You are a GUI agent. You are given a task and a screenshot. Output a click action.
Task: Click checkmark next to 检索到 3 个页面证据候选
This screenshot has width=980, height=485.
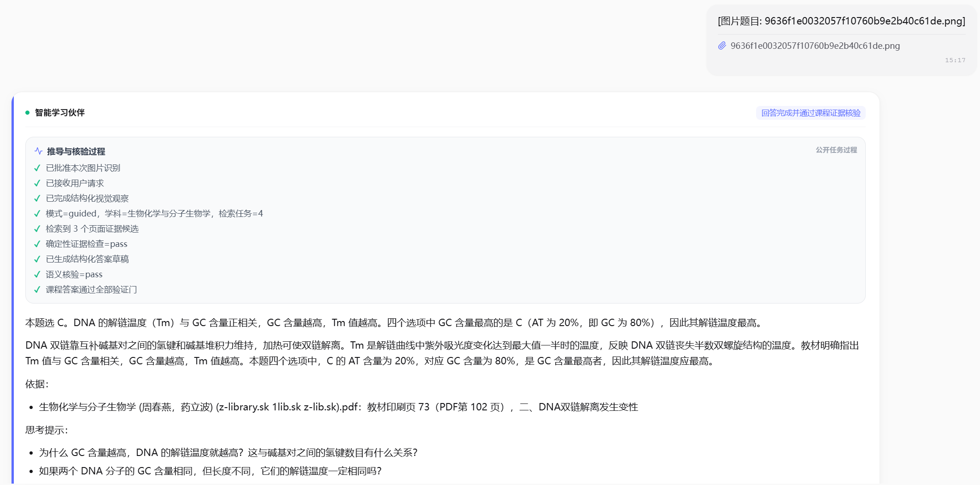click(37, 229)
